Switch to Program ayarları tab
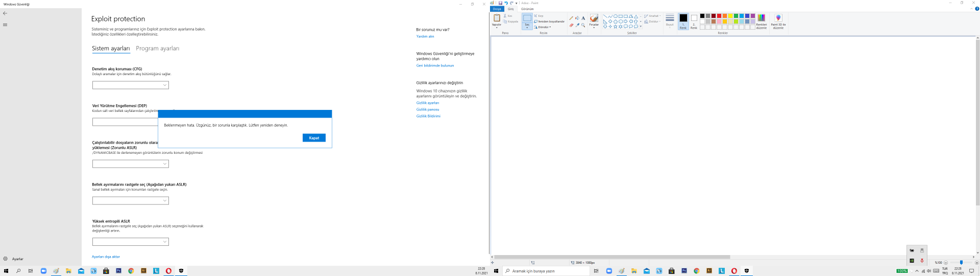This screenshot has height=276, width=980. tap(157, 49)
